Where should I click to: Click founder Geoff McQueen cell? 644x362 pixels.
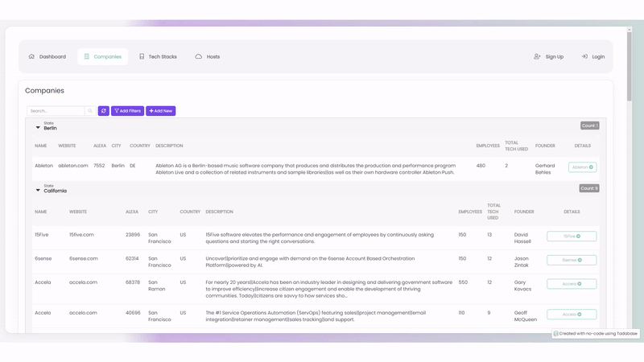tap(526, 316)
